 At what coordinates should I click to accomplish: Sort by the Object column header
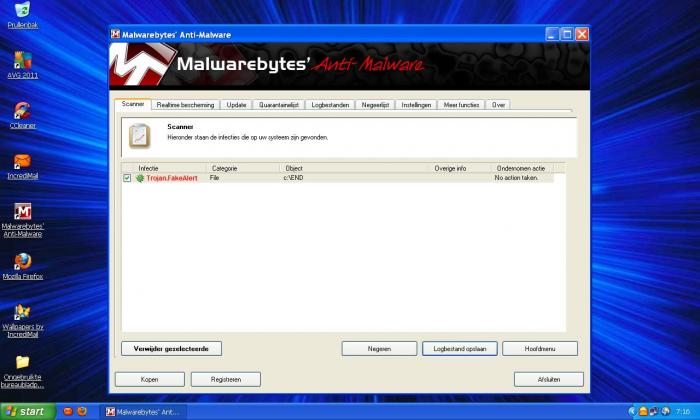coord(354,168)
